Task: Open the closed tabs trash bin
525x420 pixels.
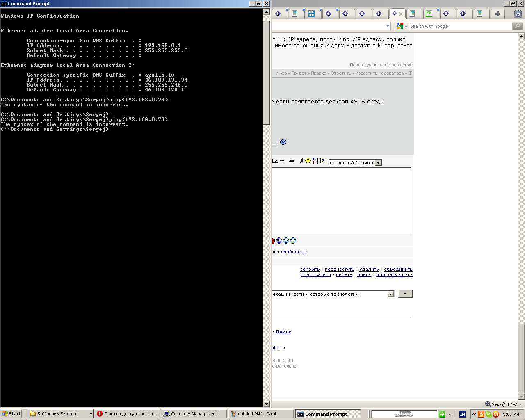Action: click(x=518, y=14)
